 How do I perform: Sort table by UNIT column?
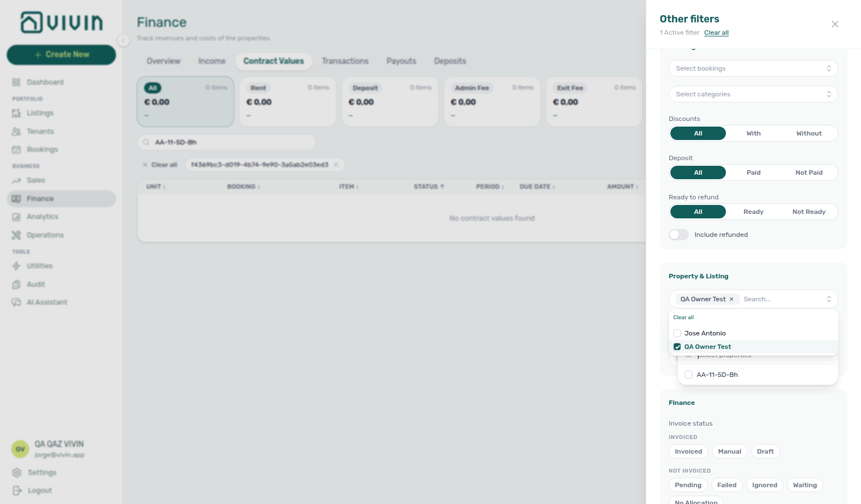tap(156, 186)
